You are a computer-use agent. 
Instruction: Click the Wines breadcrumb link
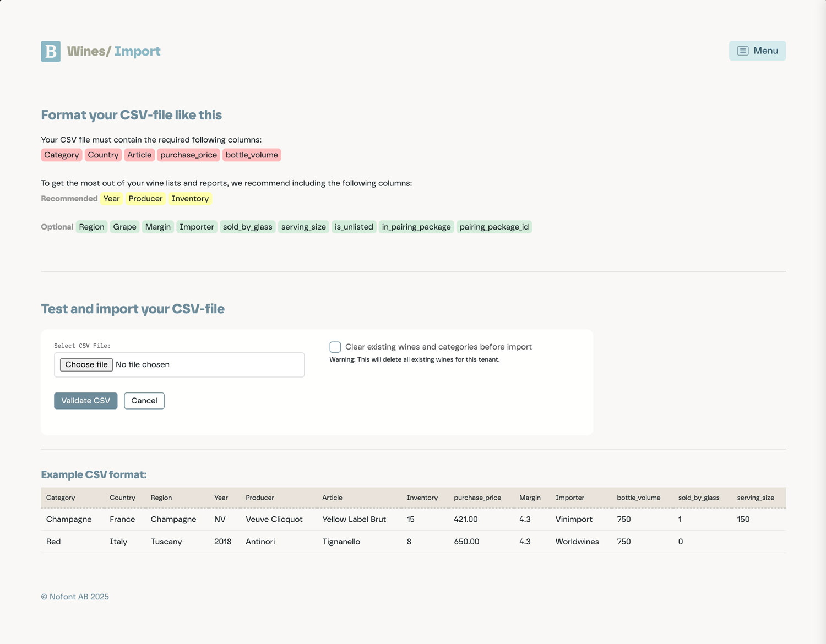click(x=86, y=51)
